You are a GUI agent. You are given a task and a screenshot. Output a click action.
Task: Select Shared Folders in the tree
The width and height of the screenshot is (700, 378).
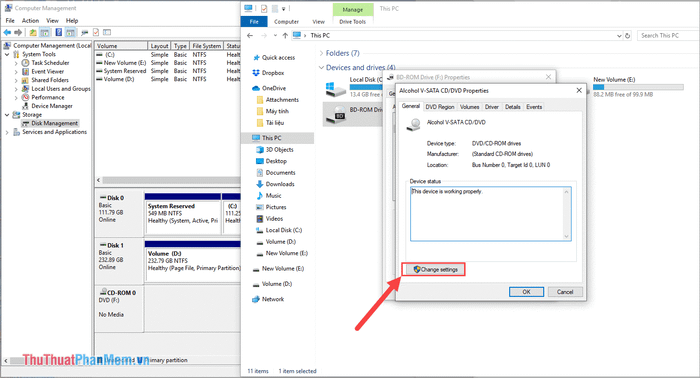click(50, 80)
